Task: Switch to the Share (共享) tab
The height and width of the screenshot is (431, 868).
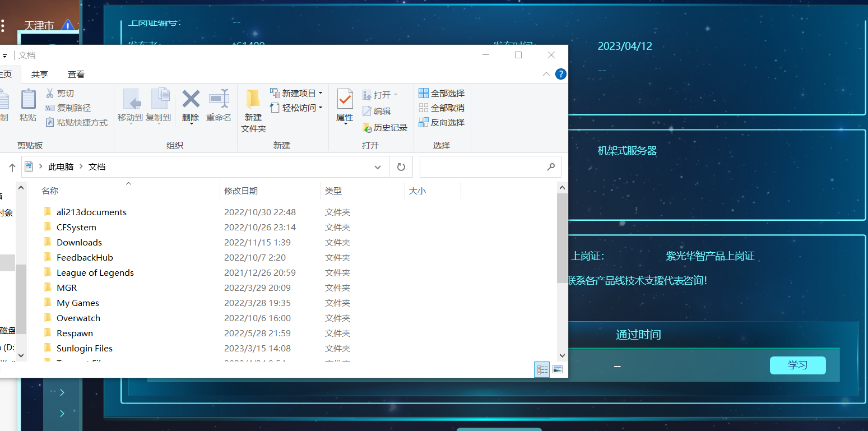Action: [40, 74]
